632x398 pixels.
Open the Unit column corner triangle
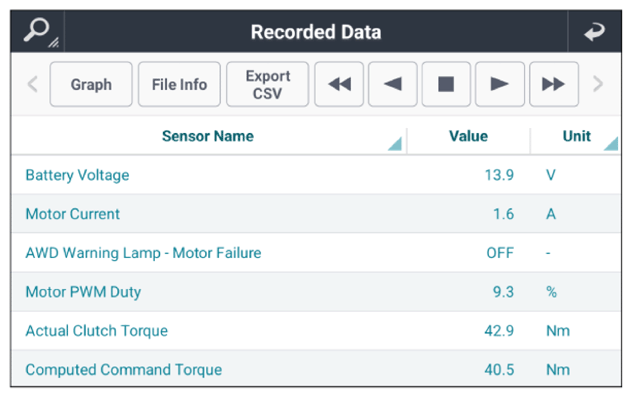pyautogui.click(x=611, y=144)
